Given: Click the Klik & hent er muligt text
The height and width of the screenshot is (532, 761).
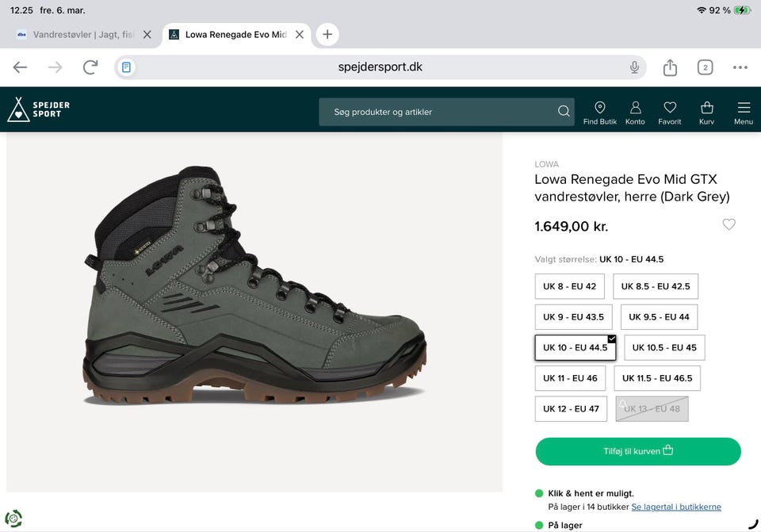Looking at the screenshot, I should click(591, 493).
